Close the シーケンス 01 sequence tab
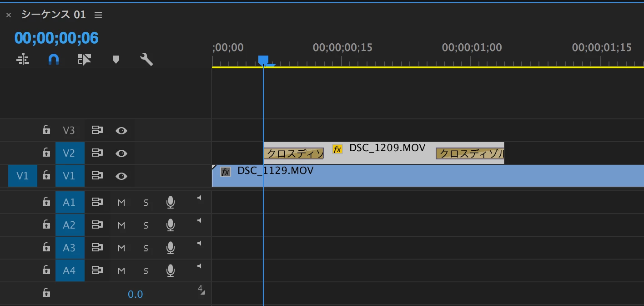Screen dimensions: 644x306 tap(9, 15)
